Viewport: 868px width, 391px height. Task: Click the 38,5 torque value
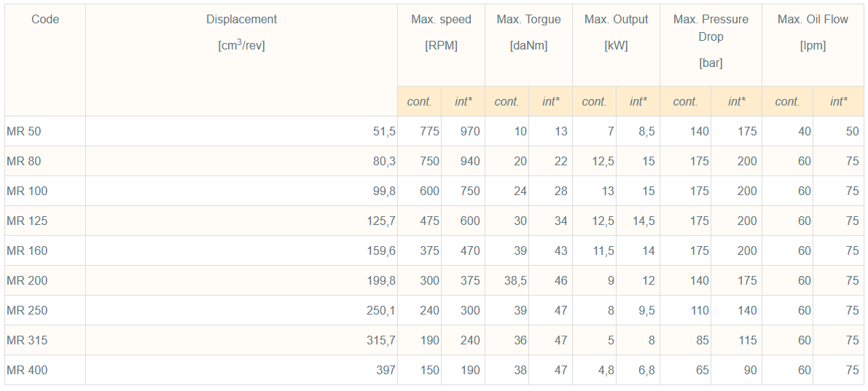pyautogui.click(x=514, y=281)
